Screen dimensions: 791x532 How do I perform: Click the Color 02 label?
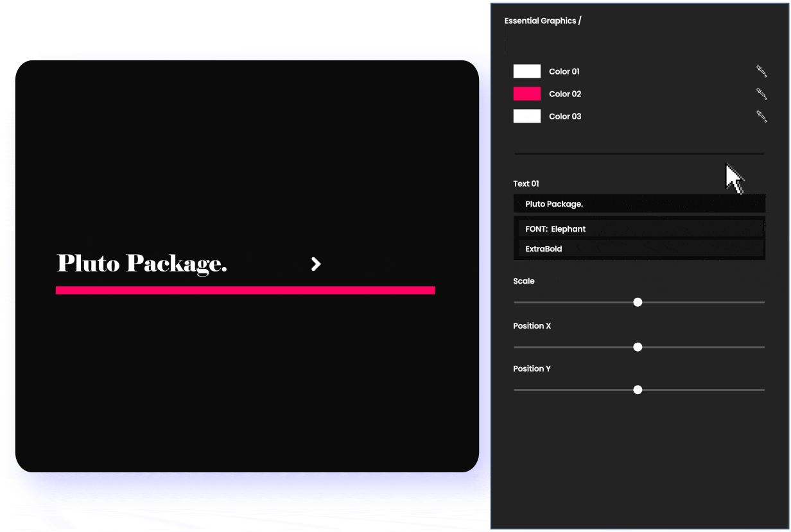pos(565,94)
